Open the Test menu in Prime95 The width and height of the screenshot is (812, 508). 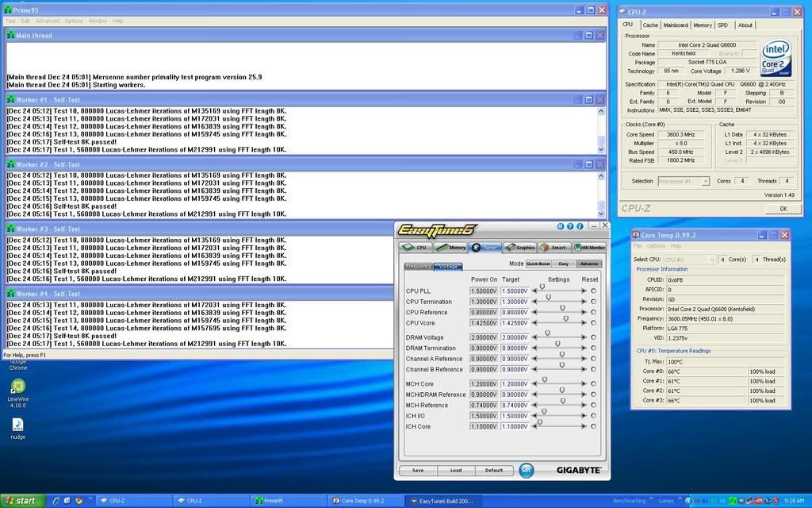coord(10,21)
